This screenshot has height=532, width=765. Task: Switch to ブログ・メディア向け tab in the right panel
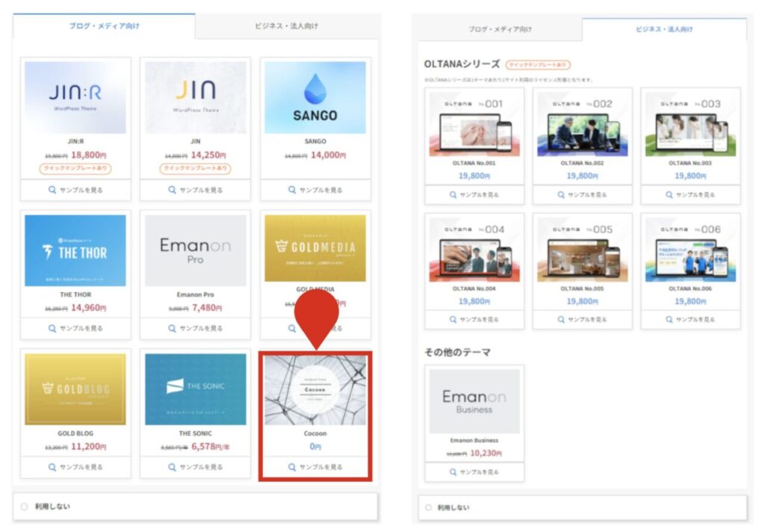(500, 29)
